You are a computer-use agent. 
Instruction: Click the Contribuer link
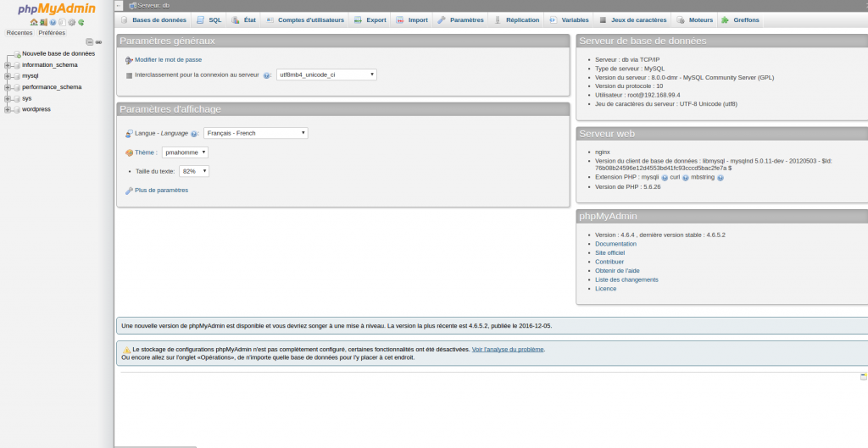(609, 262)
